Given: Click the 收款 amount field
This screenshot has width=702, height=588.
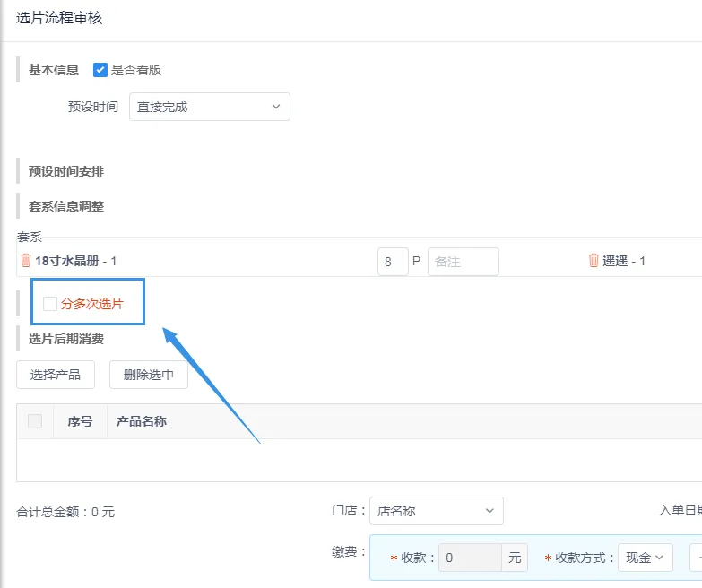Looking at the screenshot, I should (469, 558).
